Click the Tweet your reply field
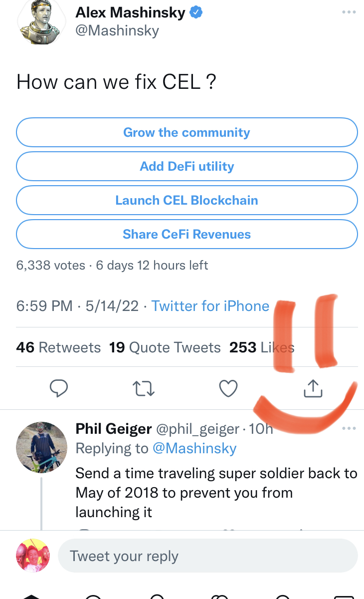The height and width of the screenshot is (599, 364). click(208, 556)
